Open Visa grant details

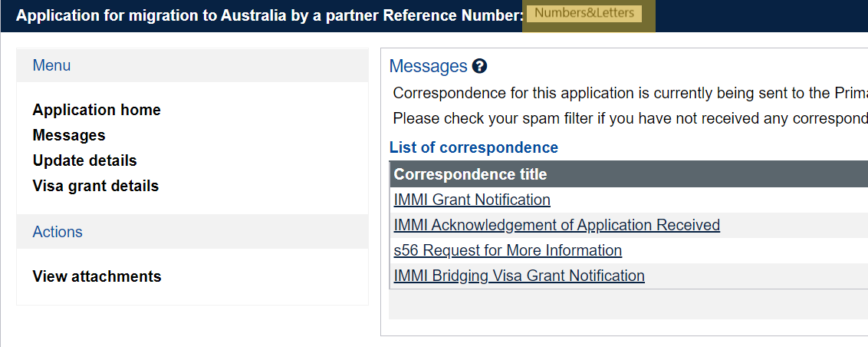coord(95,186)
